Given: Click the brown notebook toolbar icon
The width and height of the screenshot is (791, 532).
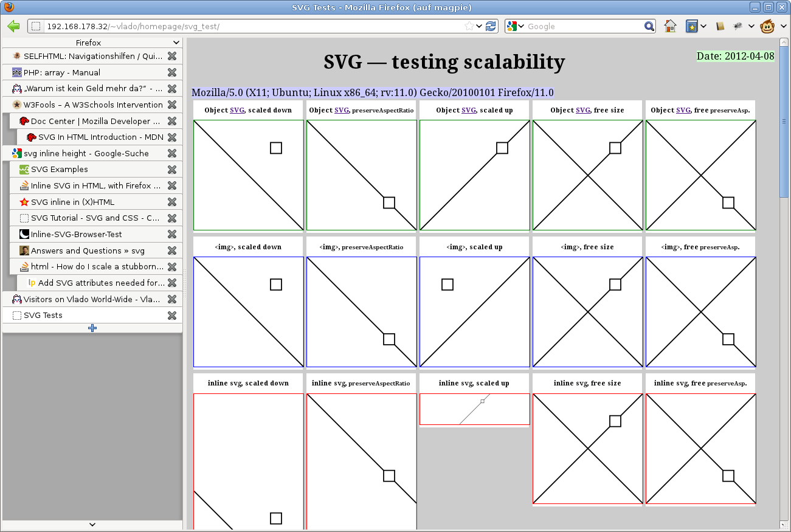Looking at the screenshot, I should (x=720, y=26).
